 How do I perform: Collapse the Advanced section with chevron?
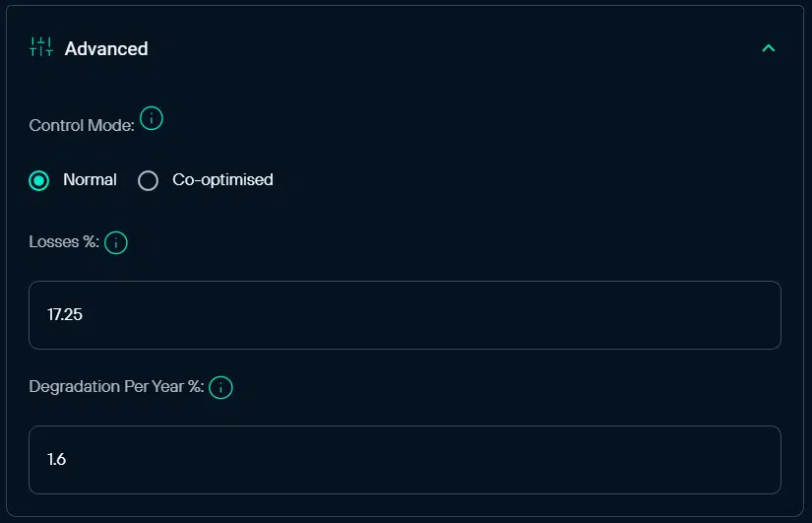769,47
